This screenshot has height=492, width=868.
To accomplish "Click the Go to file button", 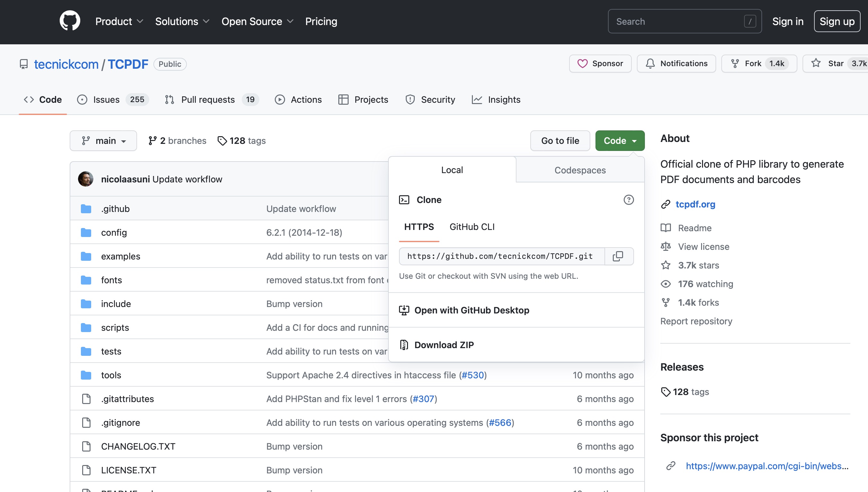I will [x=560, y=141].
